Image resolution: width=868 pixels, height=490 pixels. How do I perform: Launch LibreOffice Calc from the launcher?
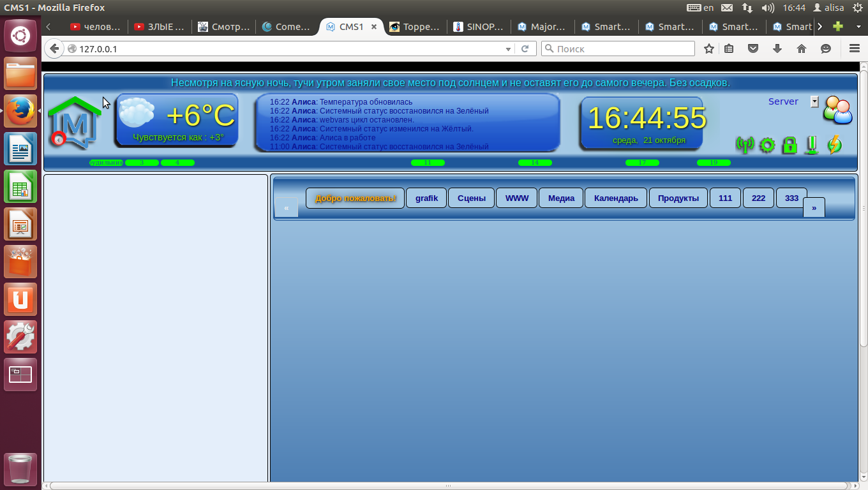coord(20,187)
